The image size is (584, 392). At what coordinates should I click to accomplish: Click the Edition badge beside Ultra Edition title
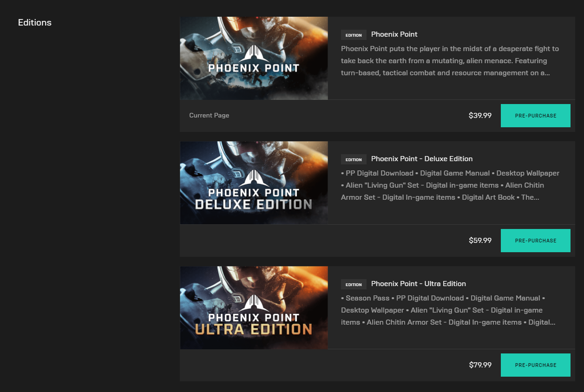pos(354,284)
